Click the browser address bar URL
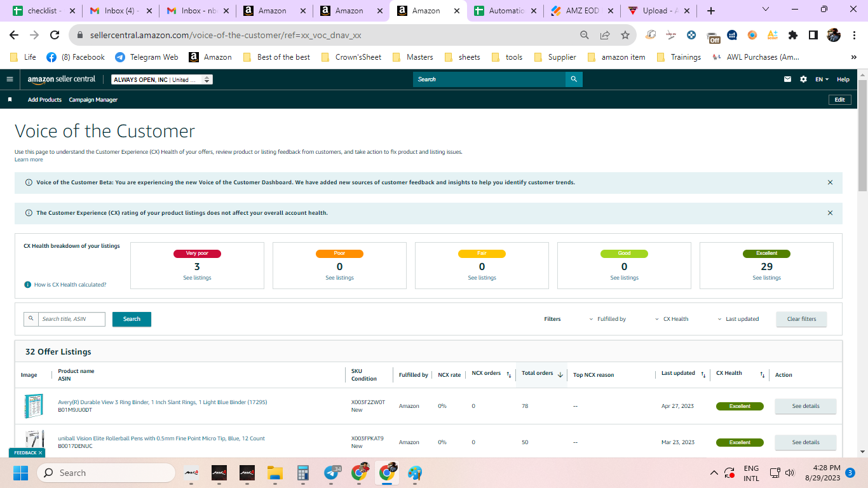 [226, 36]
